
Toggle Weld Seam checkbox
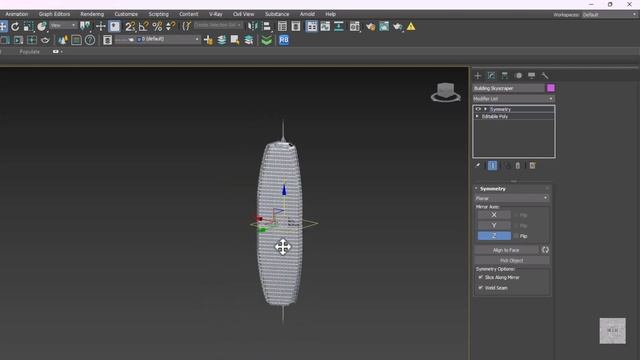(x=480, y=288)
